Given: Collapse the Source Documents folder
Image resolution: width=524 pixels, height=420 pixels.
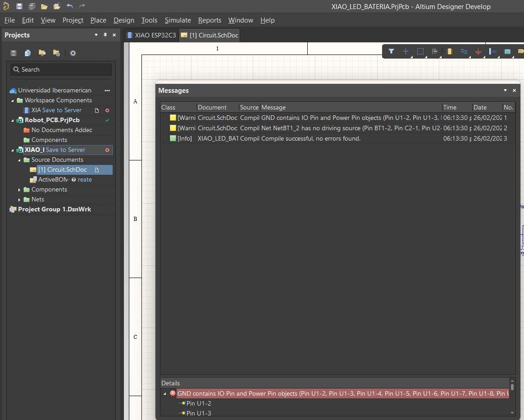Looking at the screenshot, I should (19, 160).
